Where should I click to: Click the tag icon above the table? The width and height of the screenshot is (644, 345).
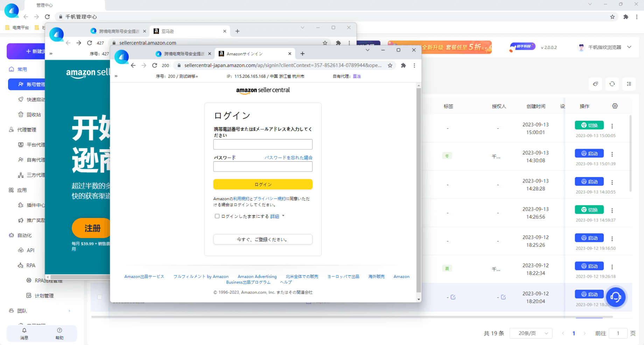tap(595, 84)
